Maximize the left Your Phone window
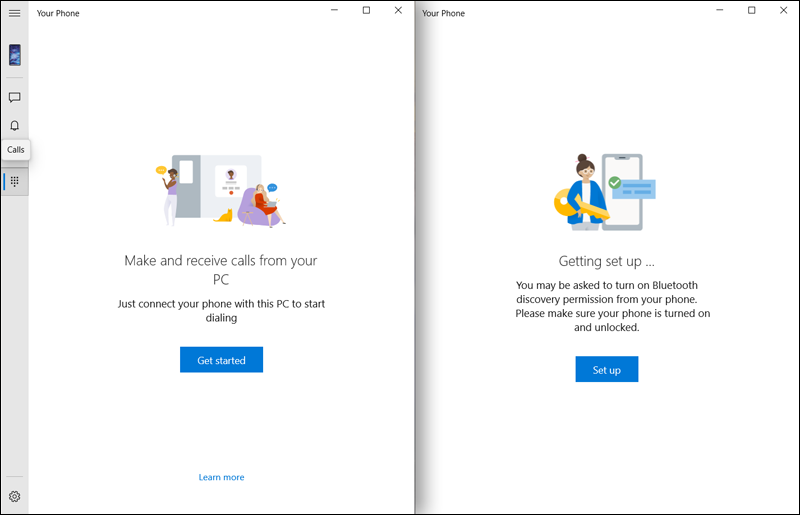This screenshot has width=800, height=515. coord(366,10)
